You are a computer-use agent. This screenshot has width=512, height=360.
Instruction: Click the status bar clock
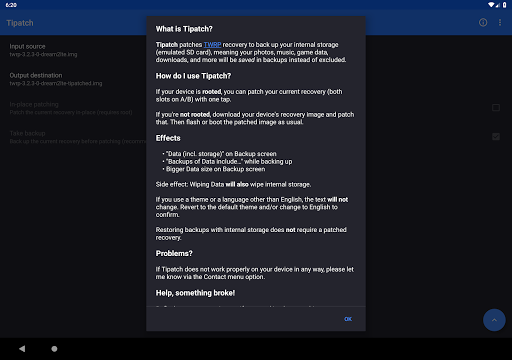(x=11, y=5)
